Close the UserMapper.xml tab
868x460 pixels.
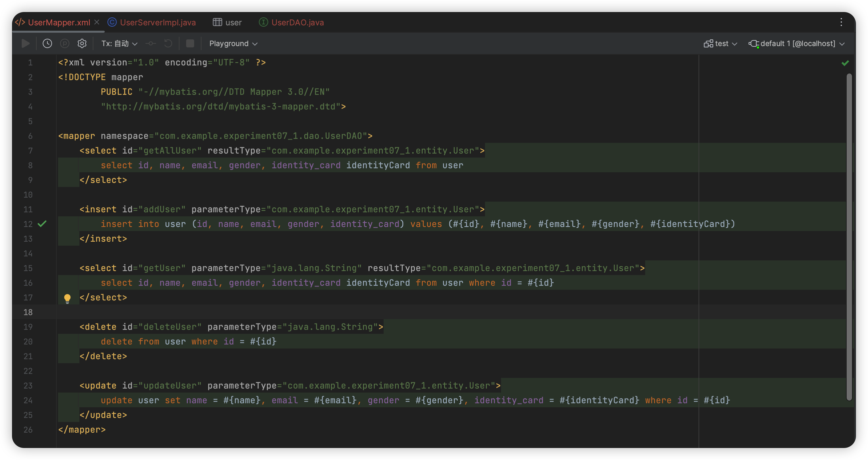97,22
